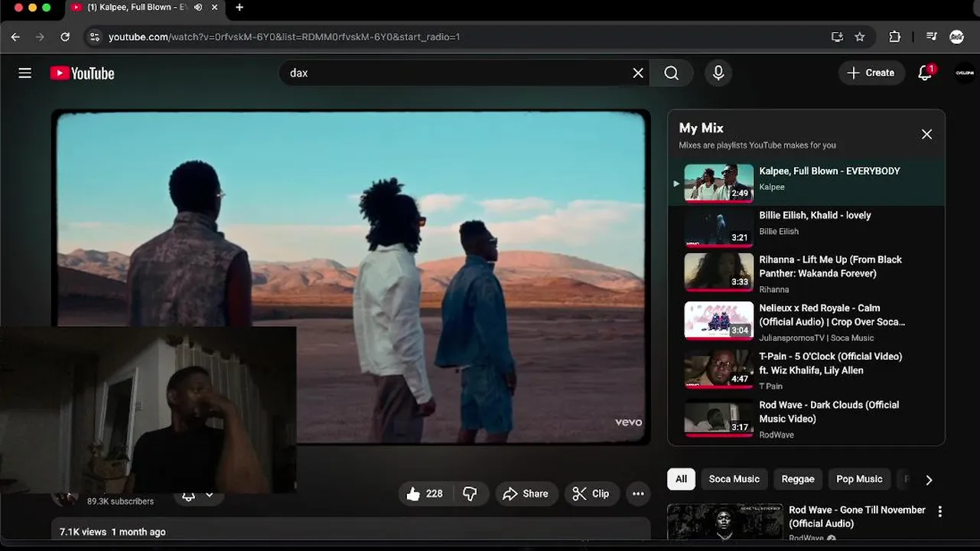This screenshot has width=980, height=551.
Task: Open Rod Wave - Gone Till November title
Action: tap(857, 517)
